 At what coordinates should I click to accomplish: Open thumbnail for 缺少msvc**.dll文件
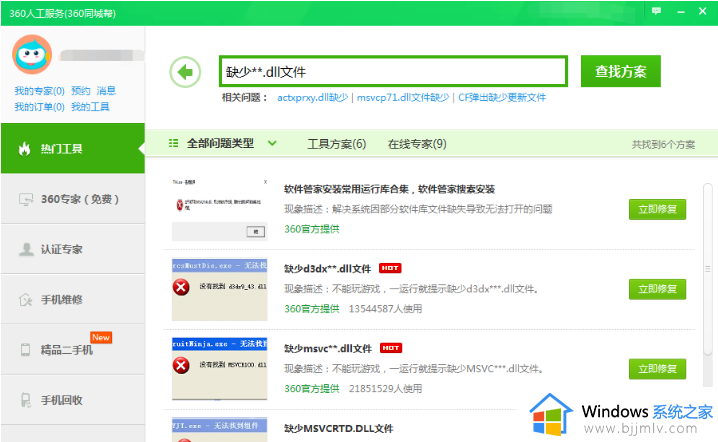click(219, 369)
